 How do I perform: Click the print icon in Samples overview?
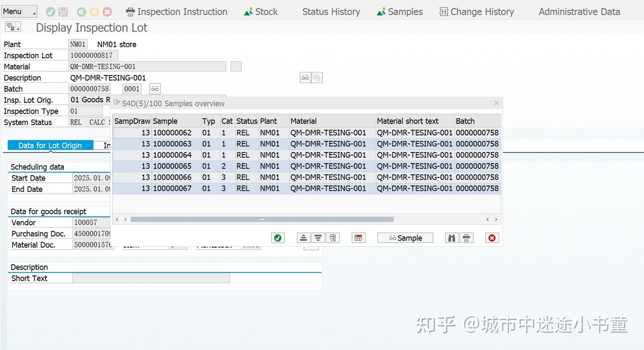[x=466, y=238]
